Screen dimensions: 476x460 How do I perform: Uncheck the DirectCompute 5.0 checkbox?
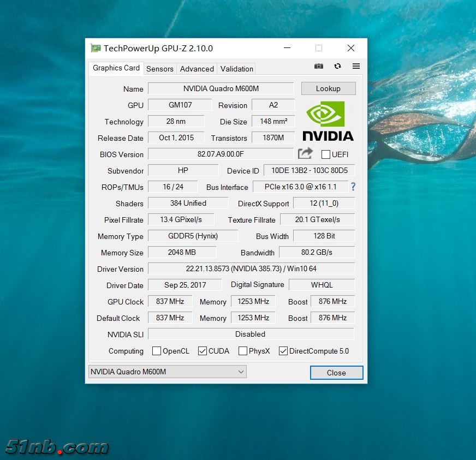tap(283, 351)
